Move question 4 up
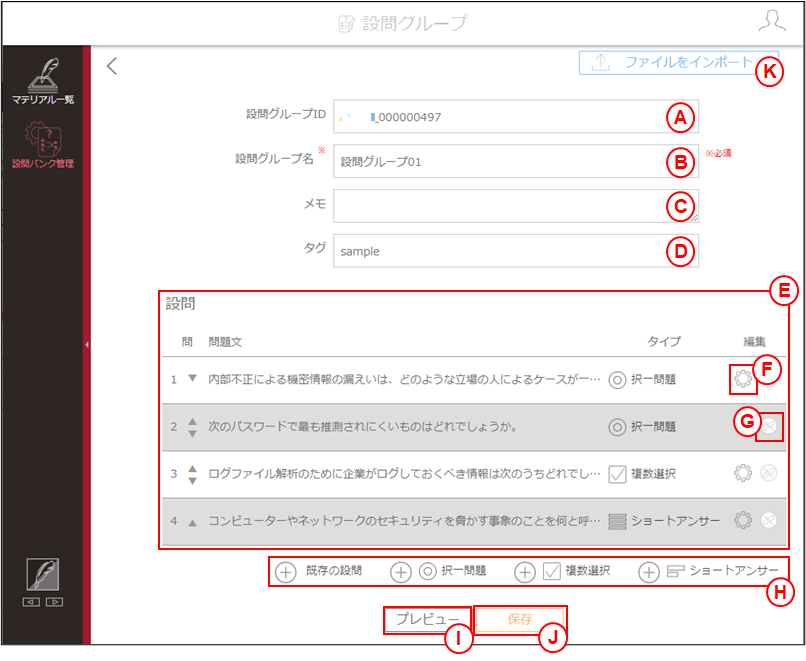This screenshot has width=806, height=661. tap(193, 523)
